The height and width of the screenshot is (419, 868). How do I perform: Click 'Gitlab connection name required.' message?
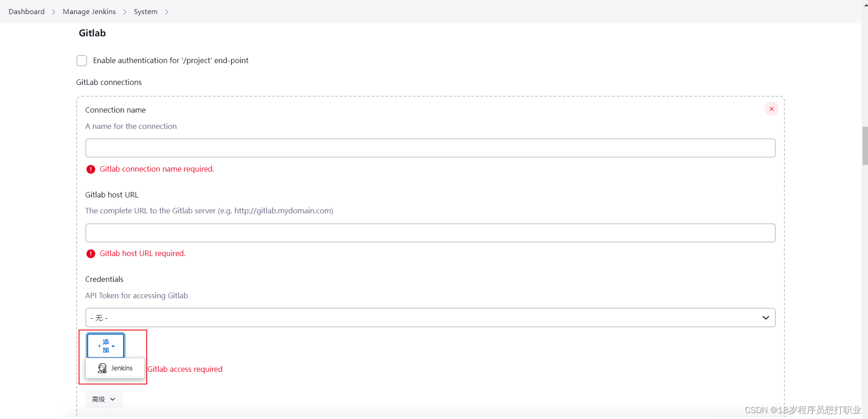tap(157, 169)
